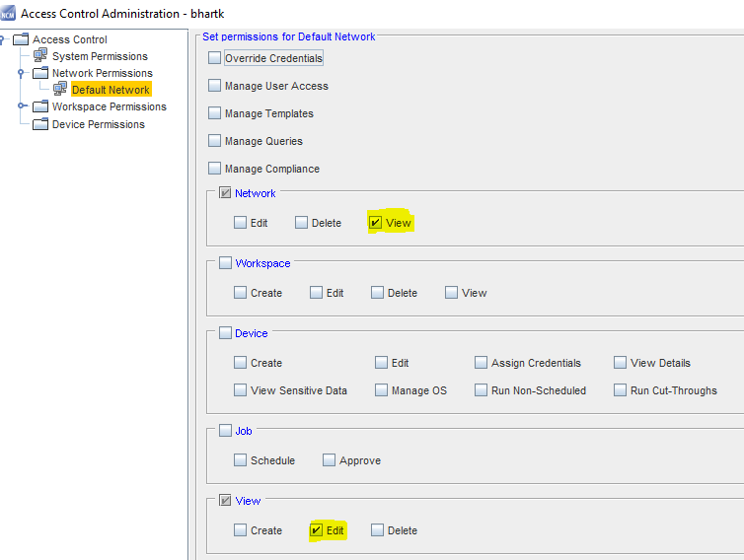Enable Run Cut-Throughs device permission
Viewport: 744px width, 560px height.
click(621, 390)
